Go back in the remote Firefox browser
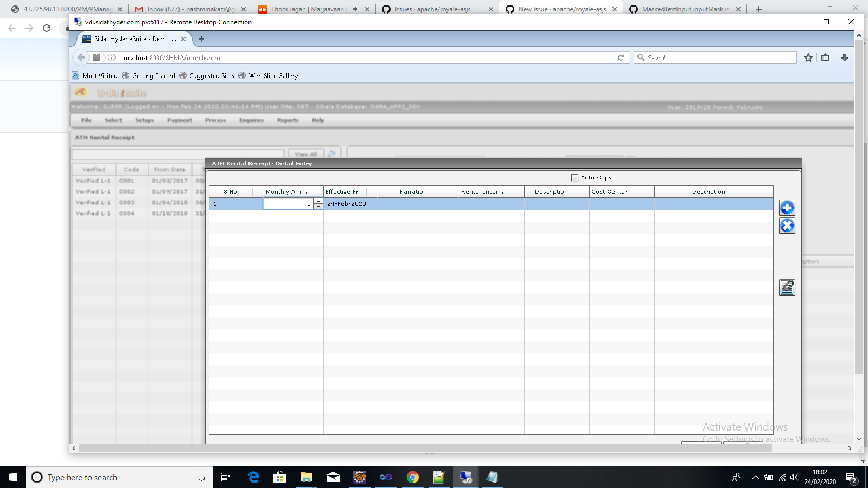The width and height of the screenshot is (868, 488). click(x=81, y=57)
